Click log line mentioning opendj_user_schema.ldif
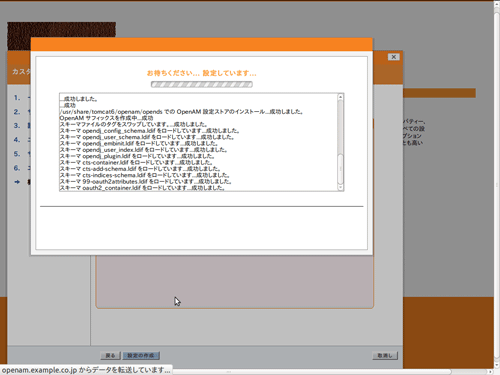500x375 pixels. pos(147,137)
